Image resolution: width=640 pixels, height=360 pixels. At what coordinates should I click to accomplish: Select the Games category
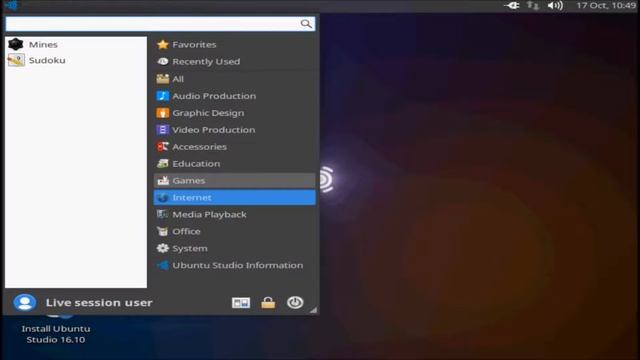[x=234, y=180]
